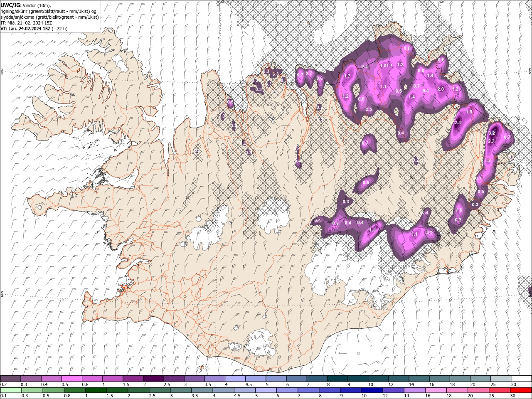Viewport: 532px width, 399px height.
Task: Click the snow legend swatch starting at 0.2
Action: pyautogui.click(x=10, y=379)
